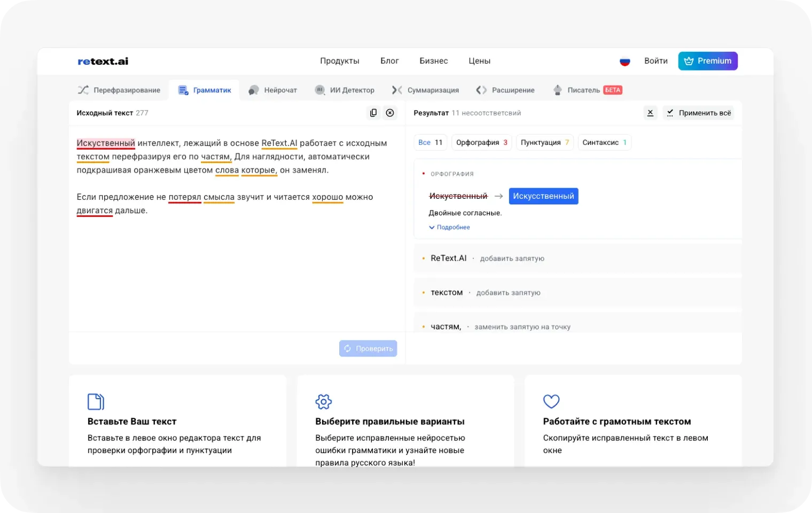
Task: Filter results by Синтаксис
Action: [x=605, y=143]
